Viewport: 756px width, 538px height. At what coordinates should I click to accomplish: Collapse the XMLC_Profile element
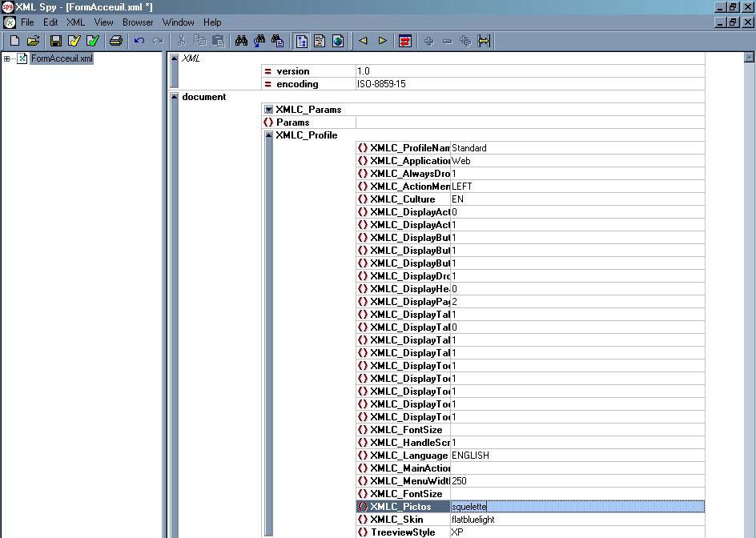click(269, 135)
